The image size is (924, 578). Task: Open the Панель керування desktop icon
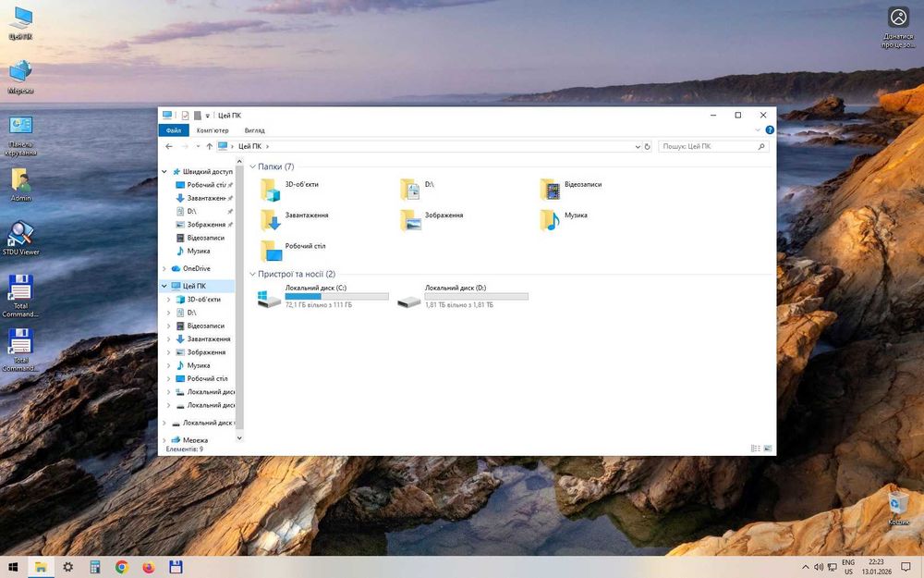coord(20,136)
